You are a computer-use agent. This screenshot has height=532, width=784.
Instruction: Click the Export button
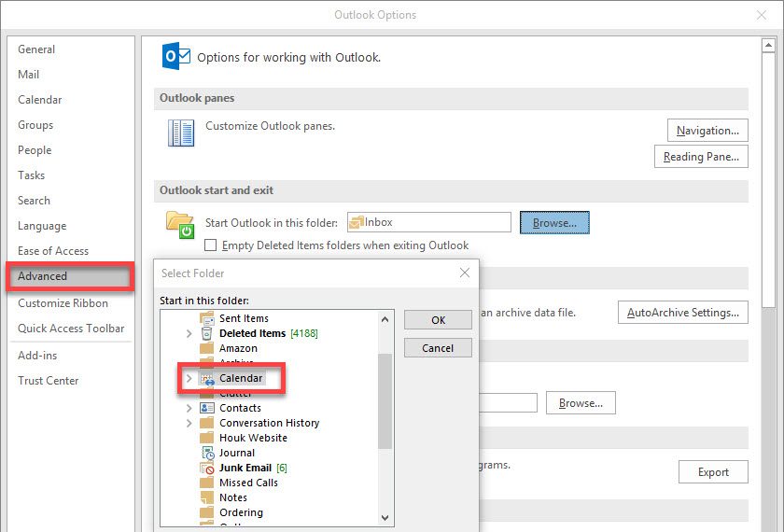coord(713,472)
